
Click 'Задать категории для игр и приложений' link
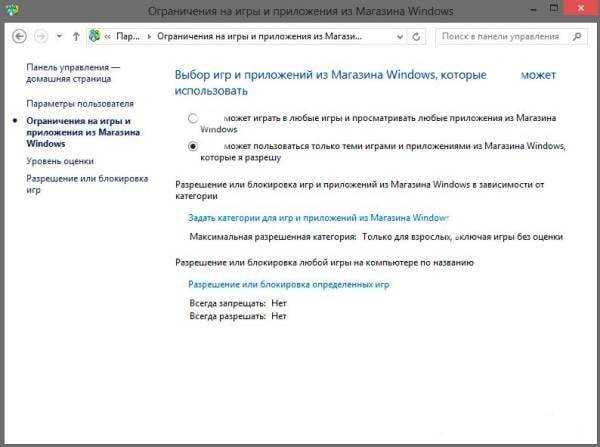[x=318, y=218]
